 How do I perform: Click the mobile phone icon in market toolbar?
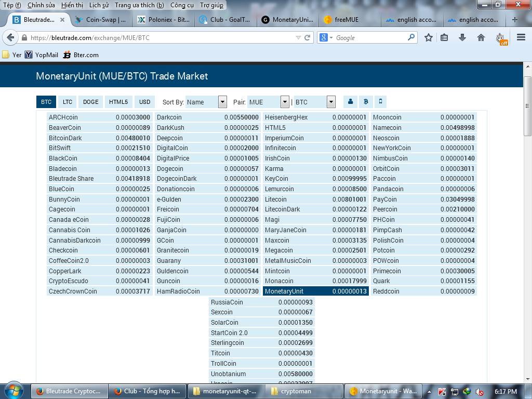tap(380, 101)
